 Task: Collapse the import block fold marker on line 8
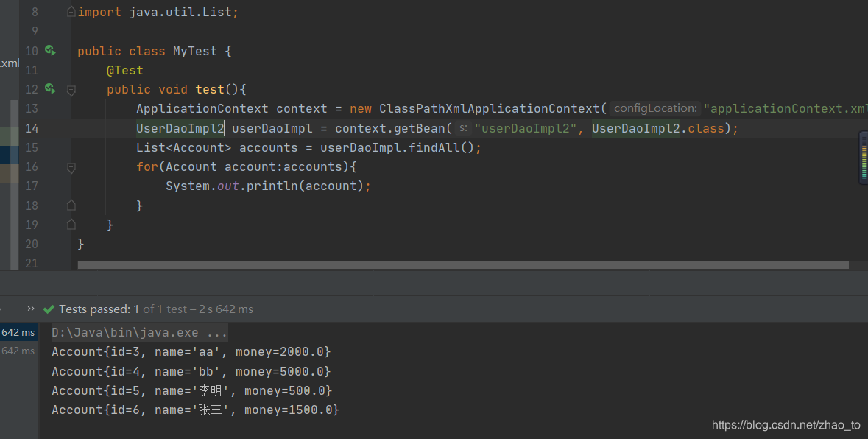coord(71,13)
